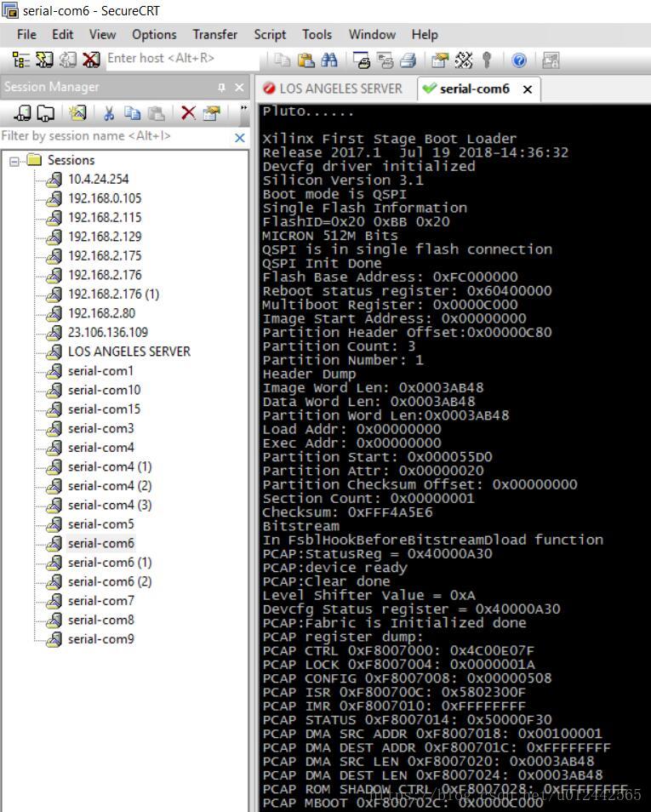
Task: Open the View menu
Action: (x=103, y=35)
